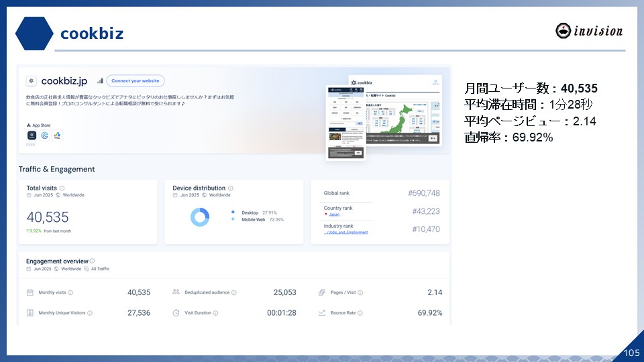
Task: Click the Bounce Rate value 69.92%
Action: tap(430, 313)
